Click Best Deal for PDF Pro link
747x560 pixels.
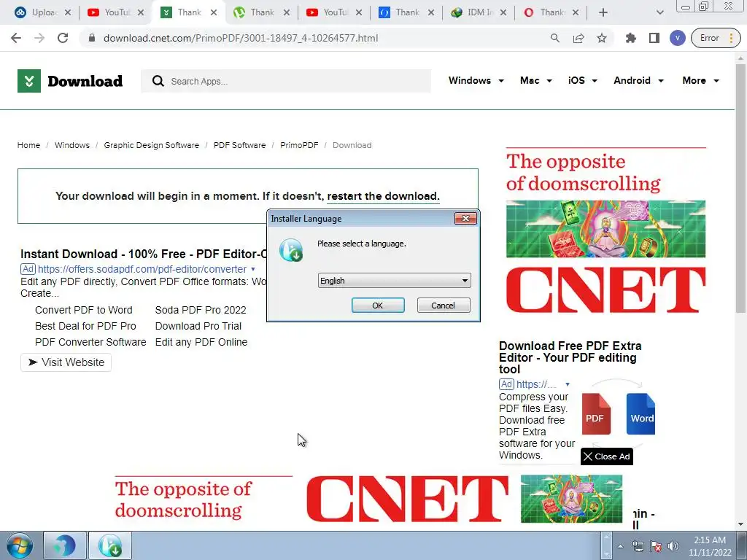click(x=86, y=326)
